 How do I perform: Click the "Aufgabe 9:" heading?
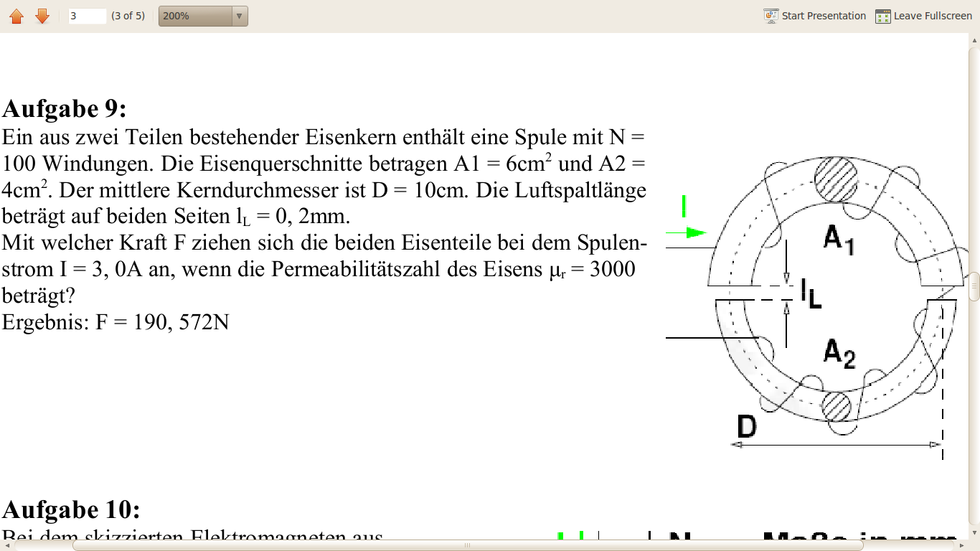point(65,109)
